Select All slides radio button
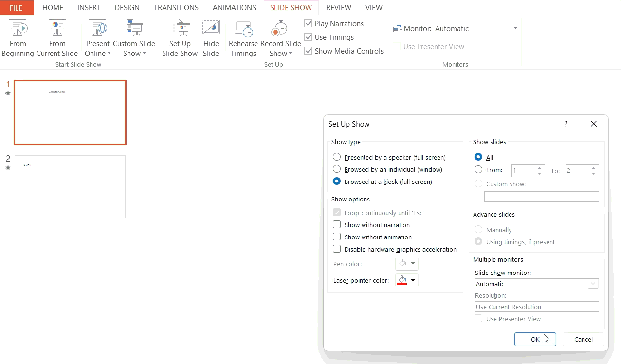621x364 pixels. pos(478,157)
